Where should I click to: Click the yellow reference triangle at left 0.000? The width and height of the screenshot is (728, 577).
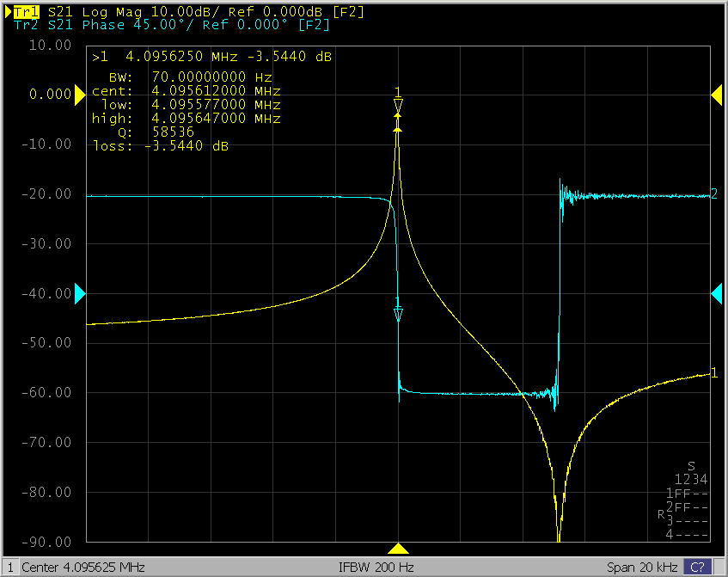(x=81, y=95)
